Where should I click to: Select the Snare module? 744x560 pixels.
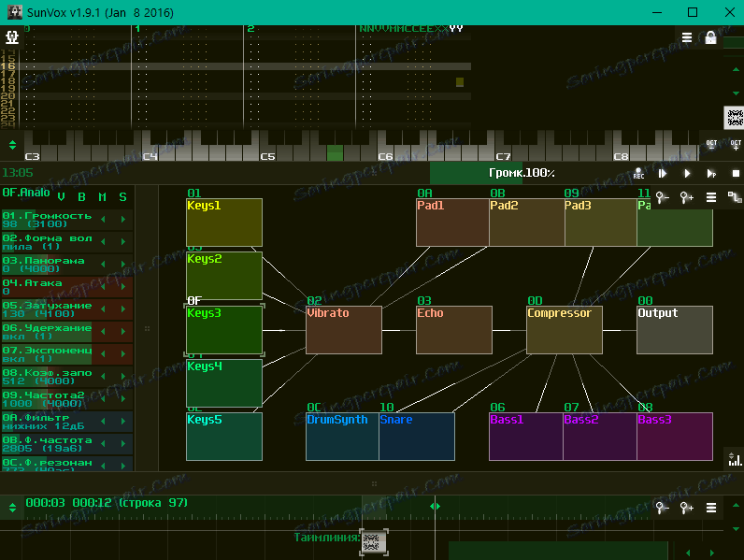pyautogui.click(x=417, y=437)
